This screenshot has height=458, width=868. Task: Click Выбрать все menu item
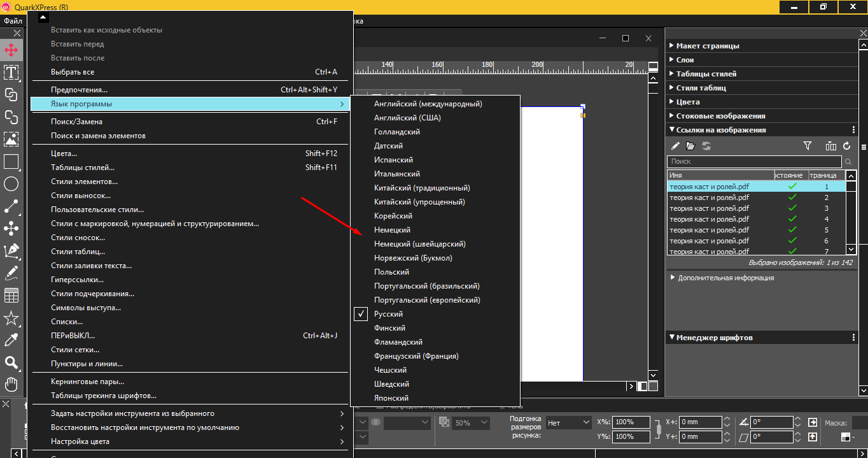[192, 72]
